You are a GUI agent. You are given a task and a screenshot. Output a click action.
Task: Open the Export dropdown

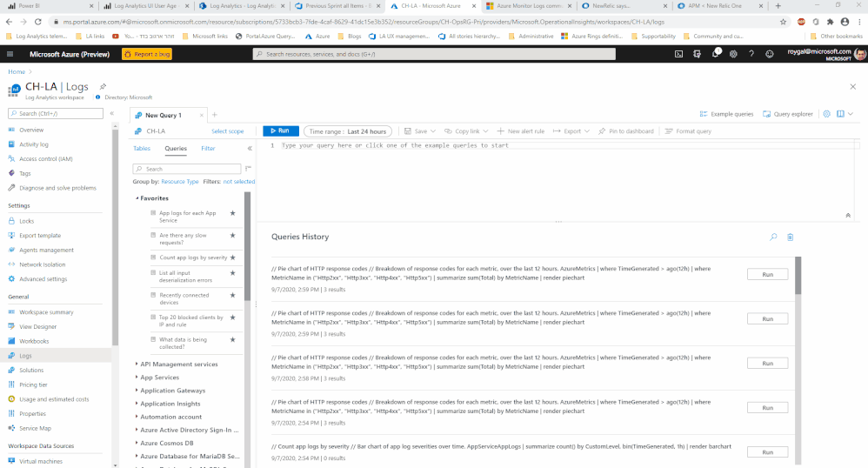(571, 131)
